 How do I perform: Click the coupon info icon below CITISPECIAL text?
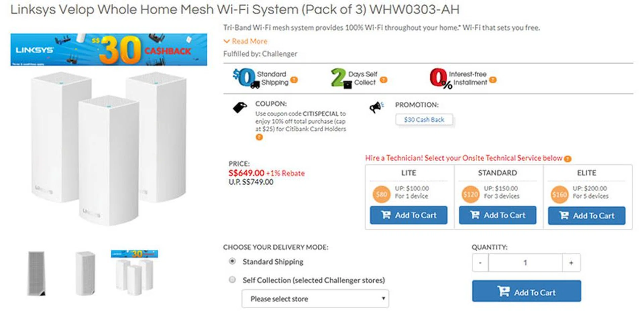point(259,137)
